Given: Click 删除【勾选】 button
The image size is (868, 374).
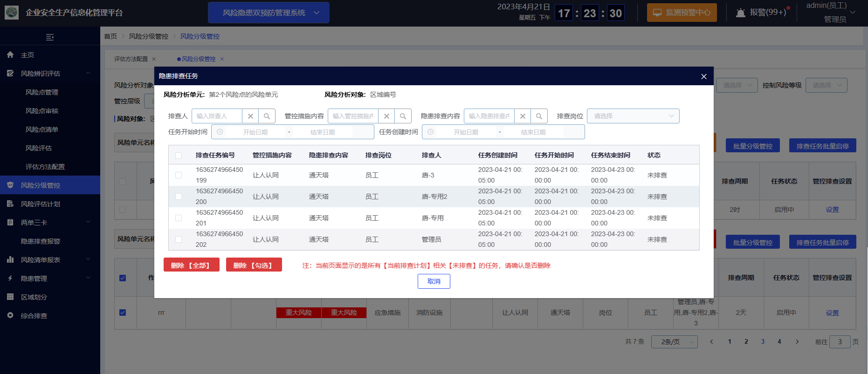Looking at the screenshot, I should click(254, 265).
